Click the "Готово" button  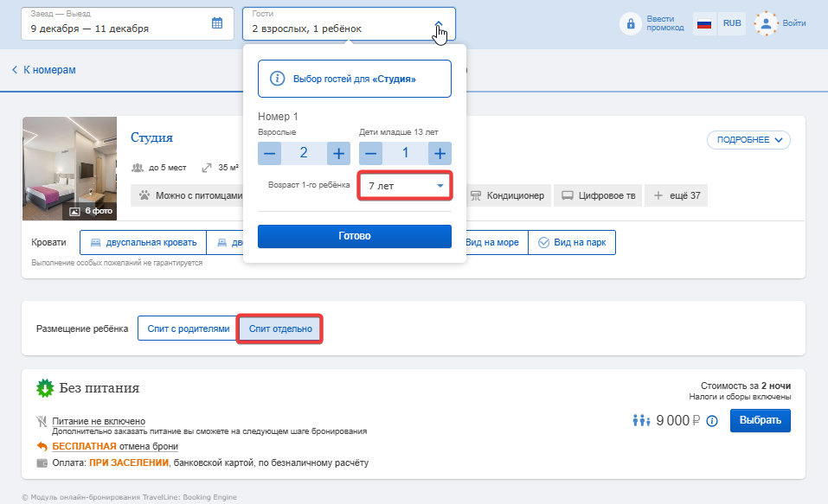click(355, 236)
